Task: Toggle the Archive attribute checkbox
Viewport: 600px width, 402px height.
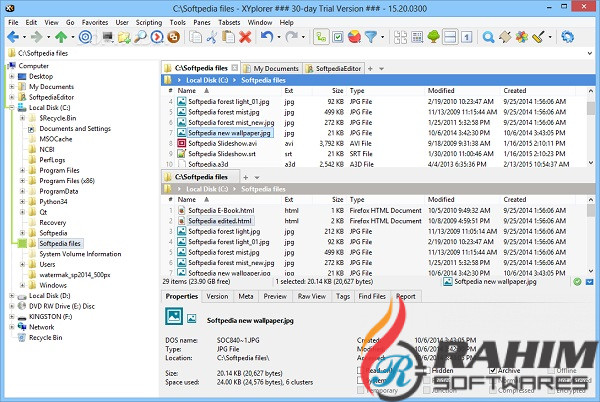Action: [493, 370]
